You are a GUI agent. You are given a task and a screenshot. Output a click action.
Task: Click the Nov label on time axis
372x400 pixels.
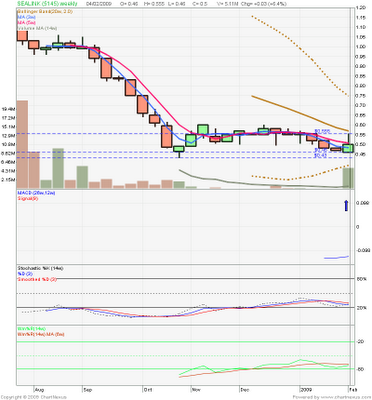tap(196, 389)
